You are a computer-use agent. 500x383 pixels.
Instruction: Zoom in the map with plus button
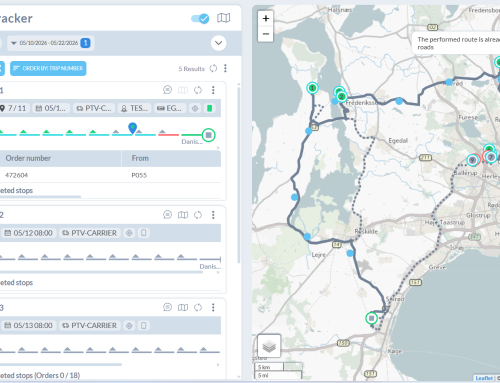(x=266, y=18)
